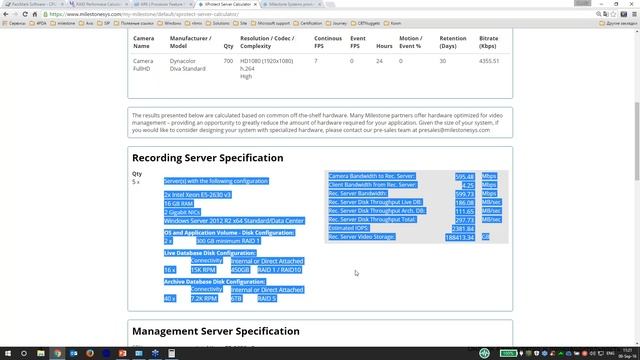Bookmark this page with the star icon
This screenshot has width=640, height=360.
613,14
